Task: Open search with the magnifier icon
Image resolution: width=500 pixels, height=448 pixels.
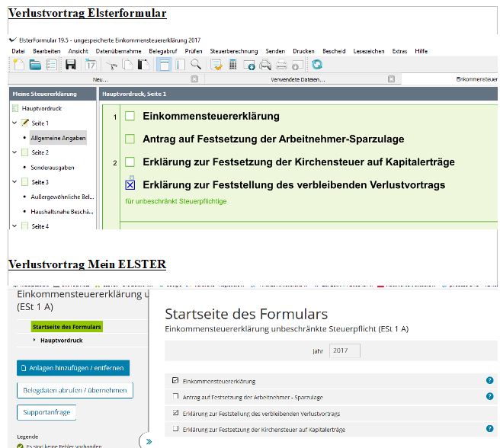Action: (x=196, y=65)
